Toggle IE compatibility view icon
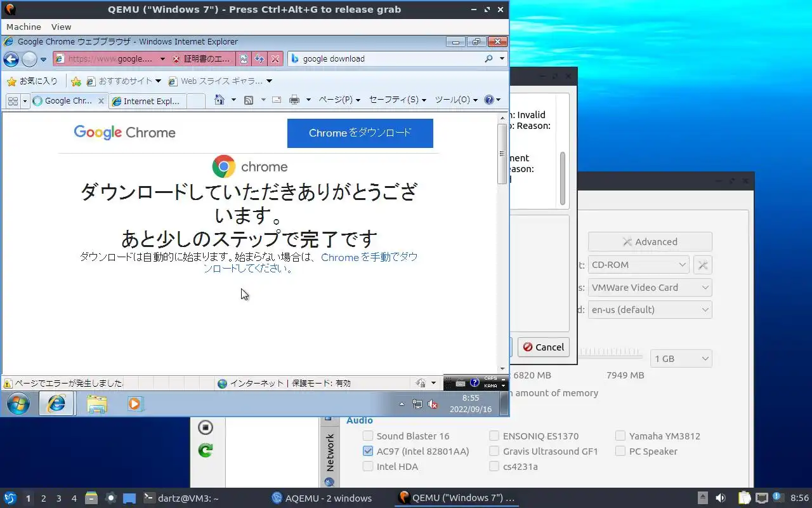812x508 pixels. 244,58
